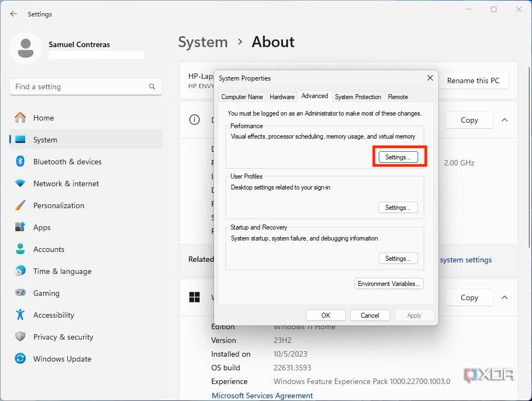532x401 pixels.
Task: Click the Samuel Contreras account name
Action: pos(79,44)
